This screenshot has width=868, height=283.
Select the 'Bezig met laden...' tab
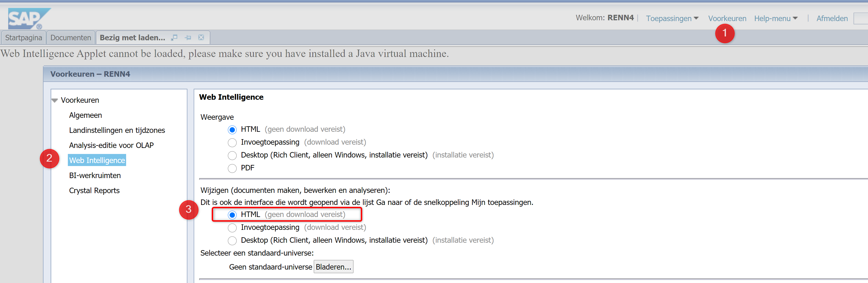pos(132,38)
